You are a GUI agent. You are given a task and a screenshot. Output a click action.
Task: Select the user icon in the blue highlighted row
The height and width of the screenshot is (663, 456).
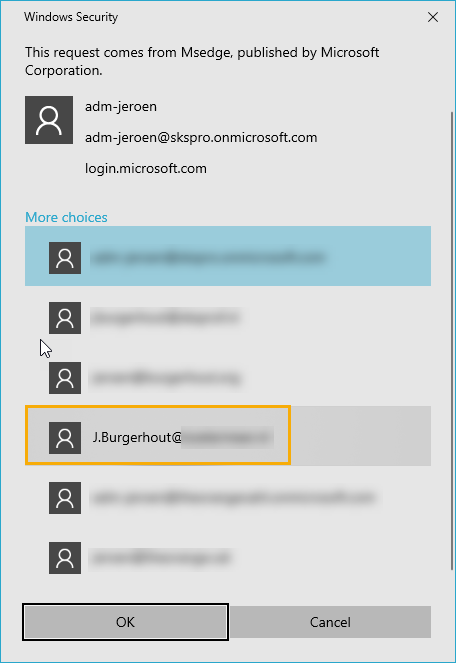click(65, 258)
